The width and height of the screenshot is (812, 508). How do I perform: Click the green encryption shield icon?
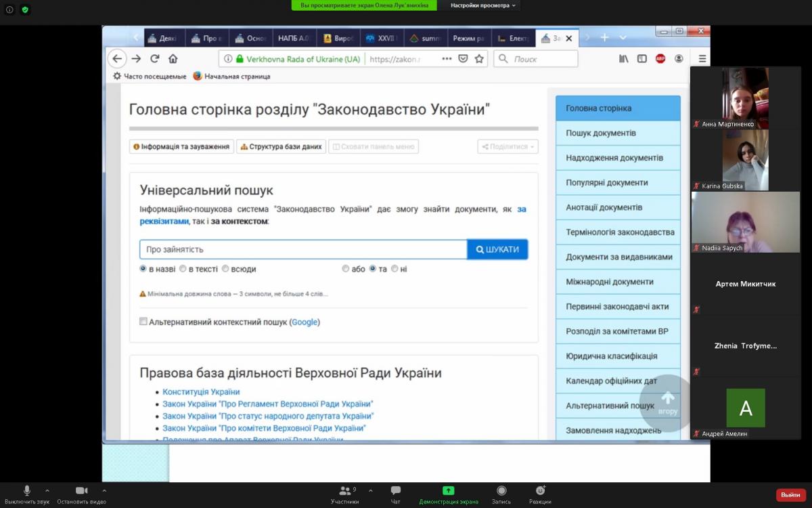[x=25, y=9]
